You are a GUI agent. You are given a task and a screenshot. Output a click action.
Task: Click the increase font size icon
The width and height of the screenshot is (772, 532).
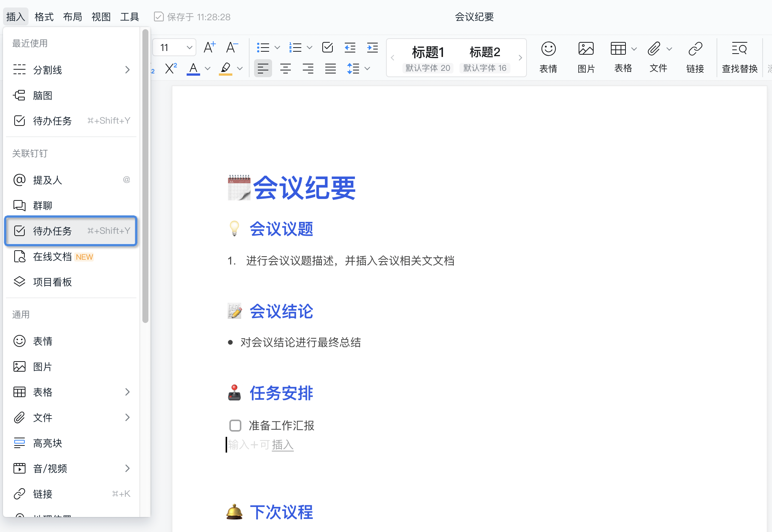[209, 47]
